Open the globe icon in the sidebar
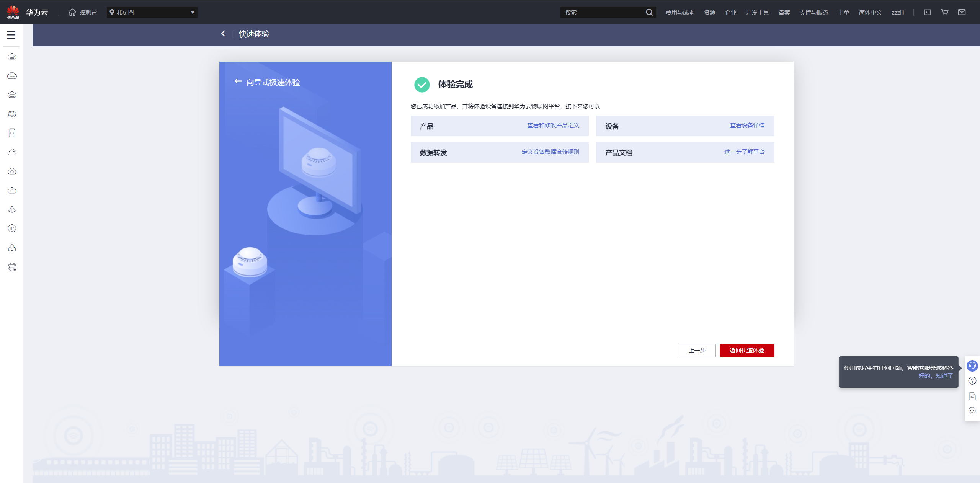Screen dimensions: 980x483 (x=12, y=267)
